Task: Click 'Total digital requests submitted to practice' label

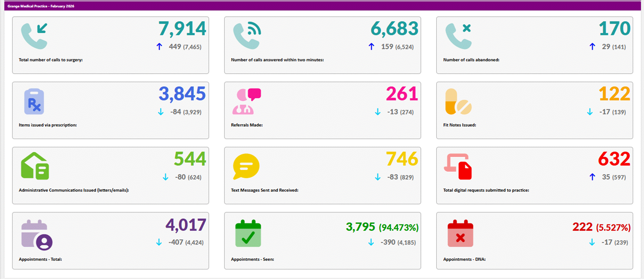Action: click(x=486, y=190)
